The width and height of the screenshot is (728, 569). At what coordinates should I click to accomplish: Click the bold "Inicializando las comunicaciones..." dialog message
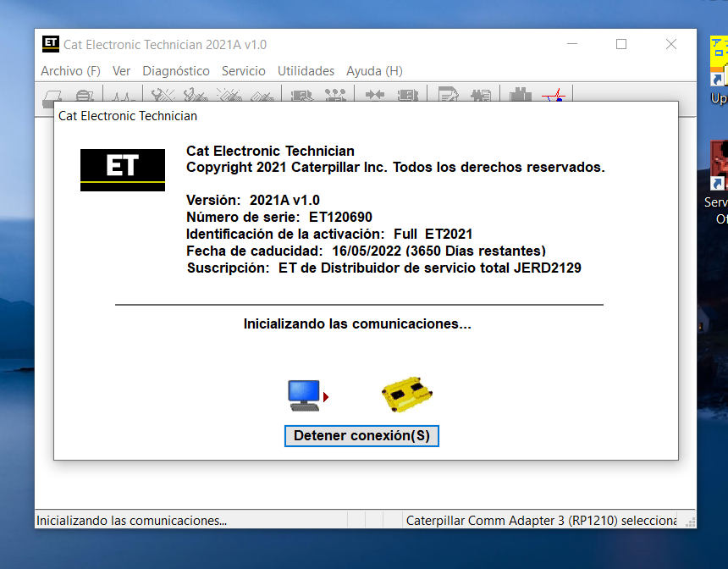pos(357,323)
